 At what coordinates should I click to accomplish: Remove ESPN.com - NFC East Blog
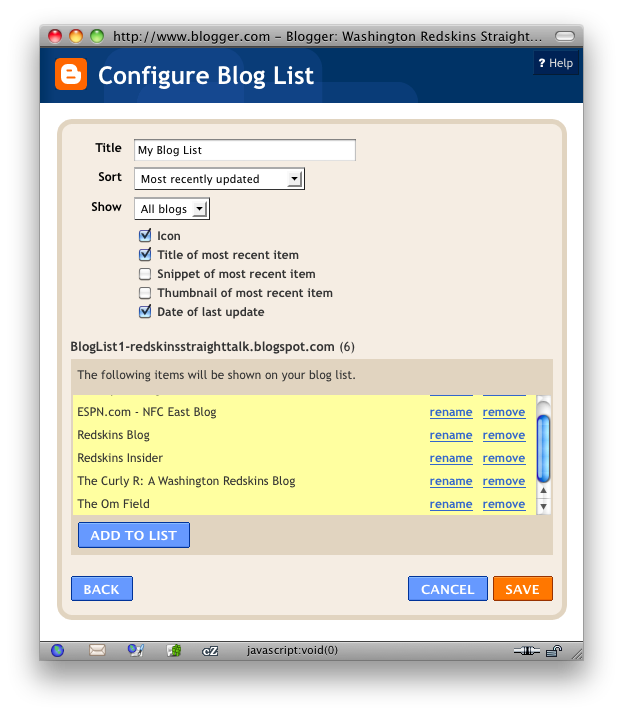(504, 412)
